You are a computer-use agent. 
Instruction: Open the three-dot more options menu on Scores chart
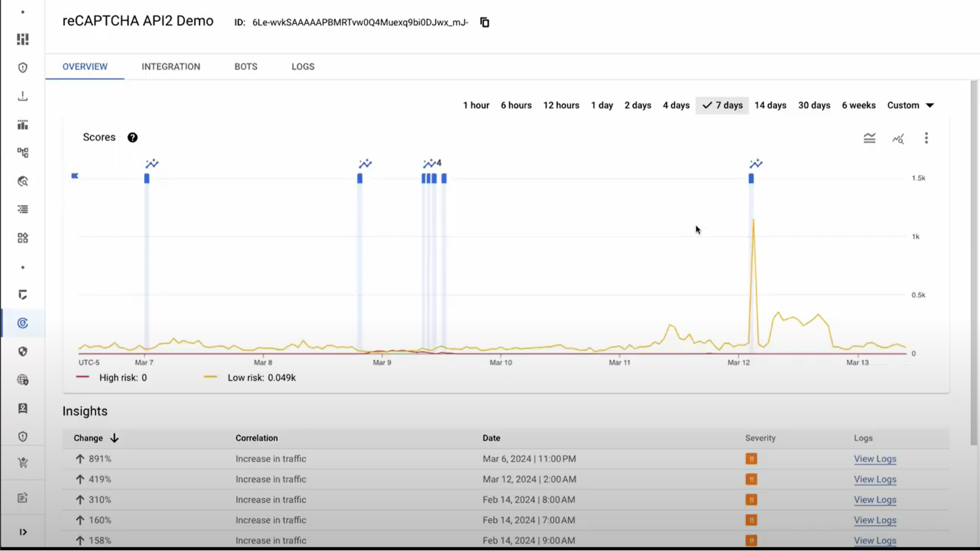[926, 138]
